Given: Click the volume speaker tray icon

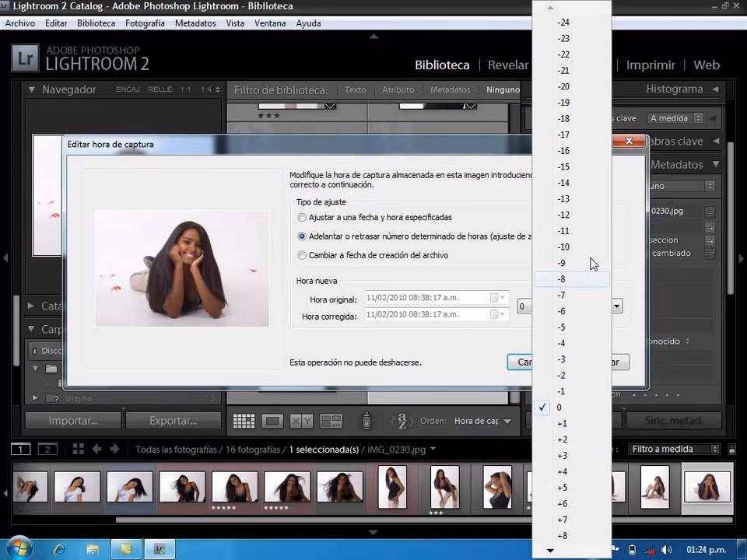Looking at the screenshot, I should (666, 550).
